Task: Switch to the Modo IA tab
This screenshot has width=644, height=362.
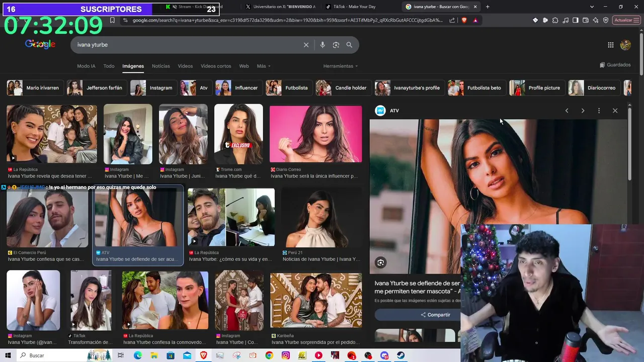Action: click(x=86, y=66)
